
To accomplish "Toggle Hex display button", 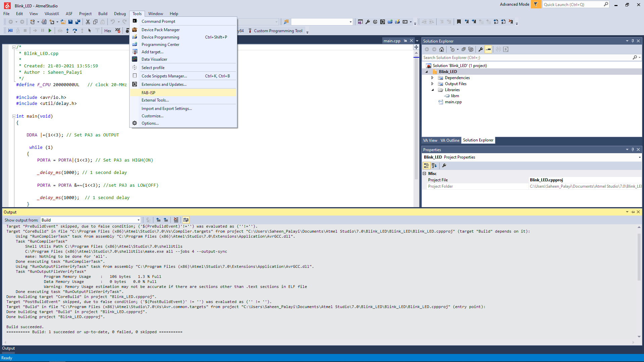I will tap(108, 31).
